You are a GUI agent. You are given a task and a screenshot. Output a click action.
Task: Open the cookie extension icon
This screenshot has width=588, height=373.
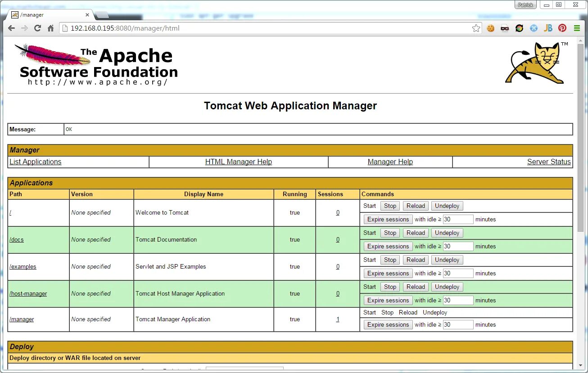click(491, 28)
